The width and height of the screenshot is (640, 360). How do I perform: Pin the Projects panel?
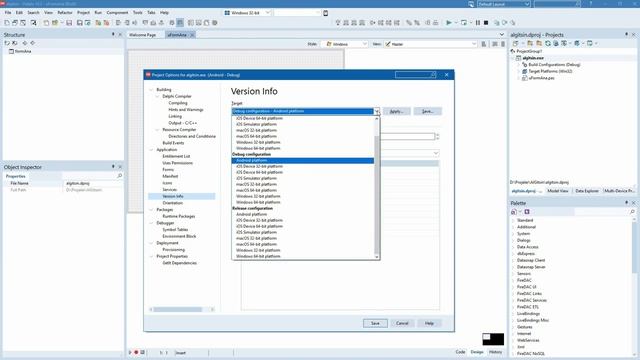626,35
